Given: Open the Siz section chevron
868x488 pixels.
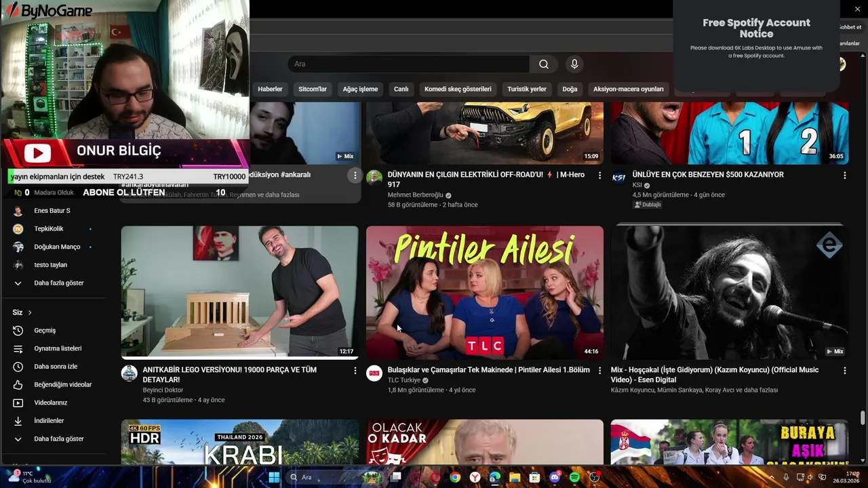Looking at the screenshot, I should click(x=30, y=312).
